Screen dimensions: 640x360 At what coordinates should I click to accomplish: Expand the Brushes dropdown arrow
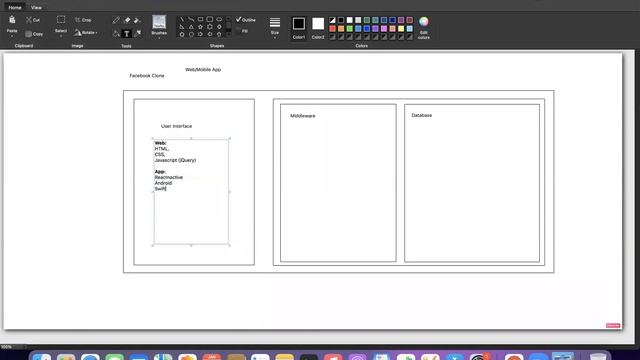pos(159,38)
